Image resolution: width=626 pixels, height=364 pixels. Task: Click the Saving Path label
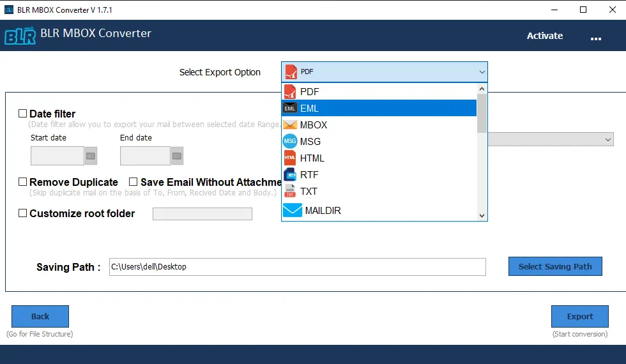pyautogui.click(x=68, y=267)
